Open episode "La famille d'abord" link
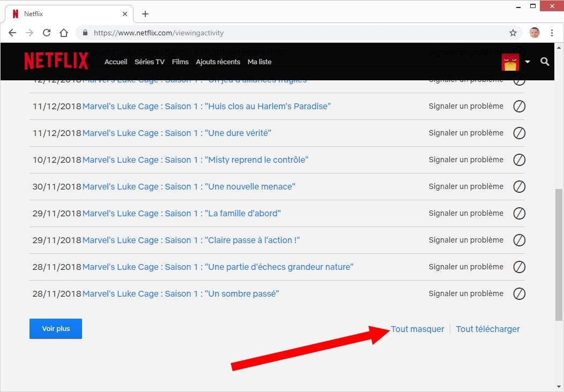This screenshot has width=564, height=392. (181, 214)
